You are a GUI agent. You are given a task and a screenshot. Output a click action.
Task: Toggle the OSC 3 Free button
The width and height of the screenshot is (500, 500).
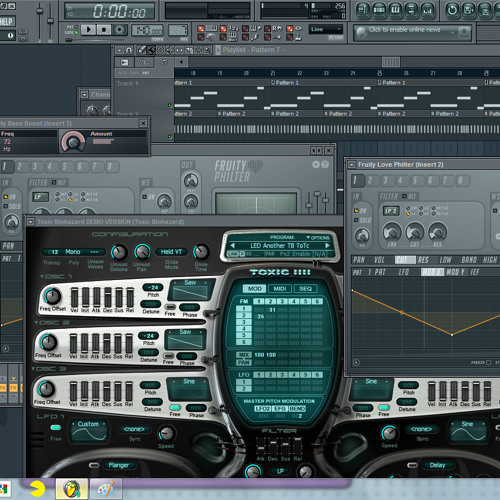(x=175, y=407)
